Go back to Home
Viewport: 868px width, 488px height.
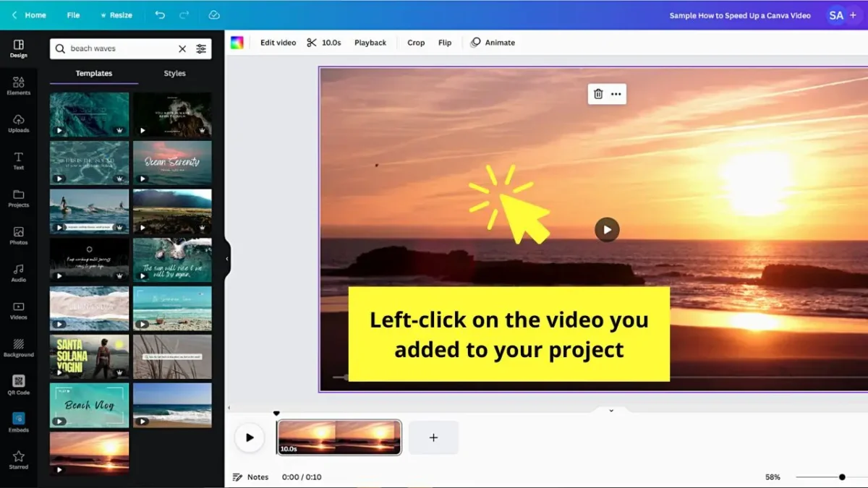pyautogui.click(x=29, y=15)
